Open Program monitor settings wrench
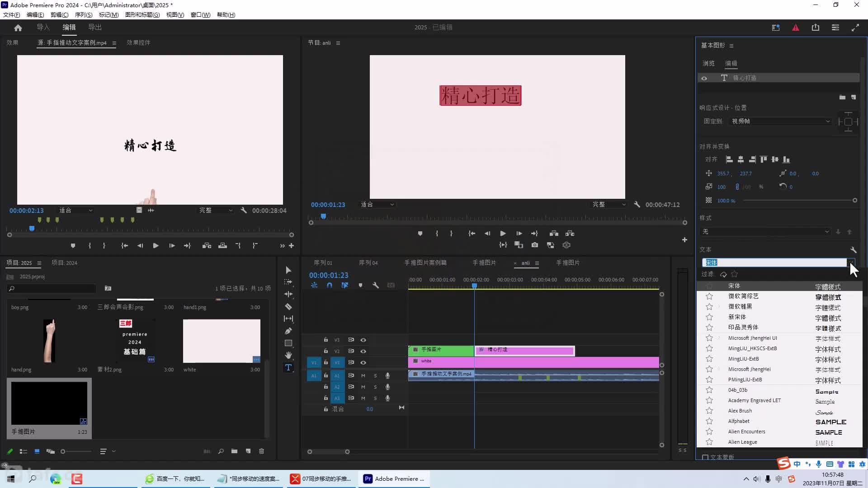This screenshot has height=488, width=868. (637, 204)
